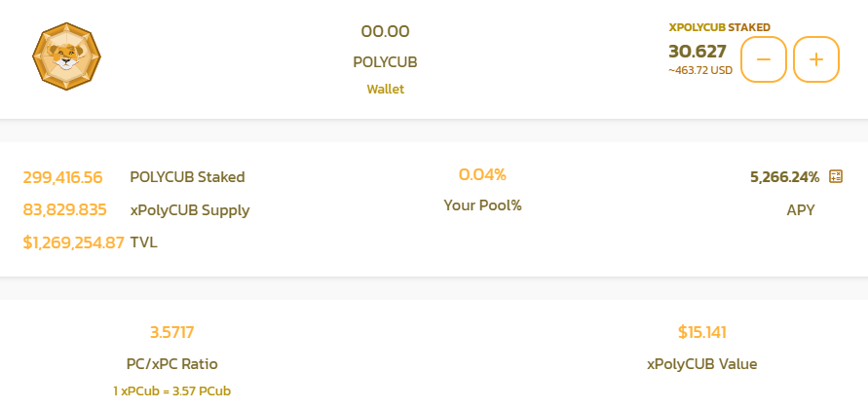Click the 5,266.24% APY figure
This screenshot has height=409, width=868.
(x=784, y=177)
